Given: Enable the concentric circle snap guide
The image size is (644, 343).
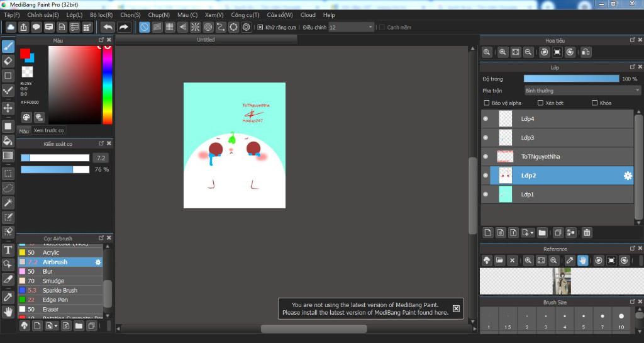Looking at the screenshot, I should pos(208,28).
